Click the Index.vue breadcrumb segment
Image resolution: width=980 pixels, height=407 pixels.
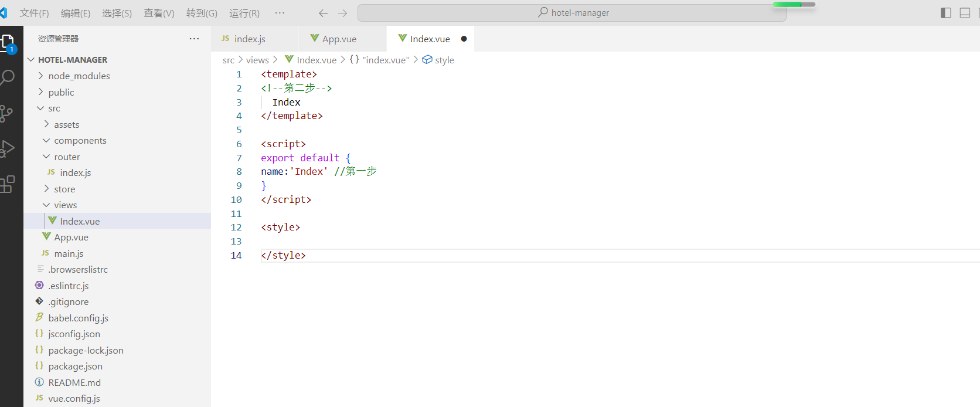(x=311, y=60)
